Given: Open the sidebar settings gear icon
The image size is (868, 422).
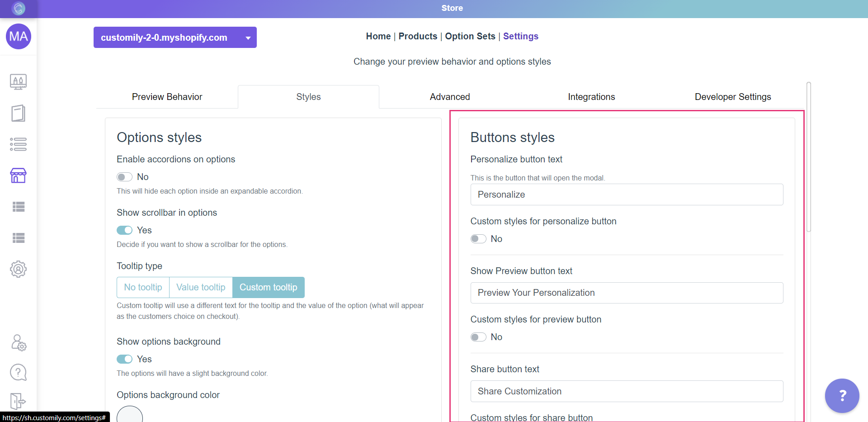Looking at the screenshot, I should pyautogui.click(x=18, y=269).
